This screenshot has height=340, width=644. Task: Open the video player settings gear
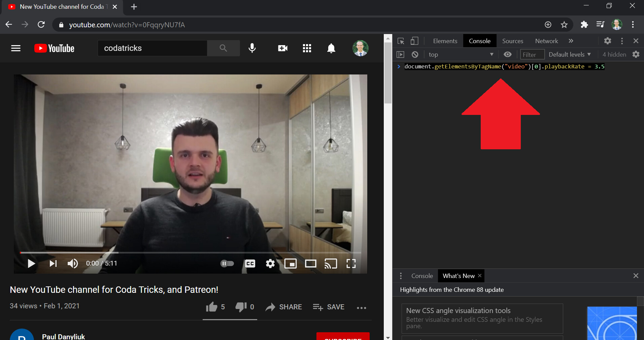[270, 263]
